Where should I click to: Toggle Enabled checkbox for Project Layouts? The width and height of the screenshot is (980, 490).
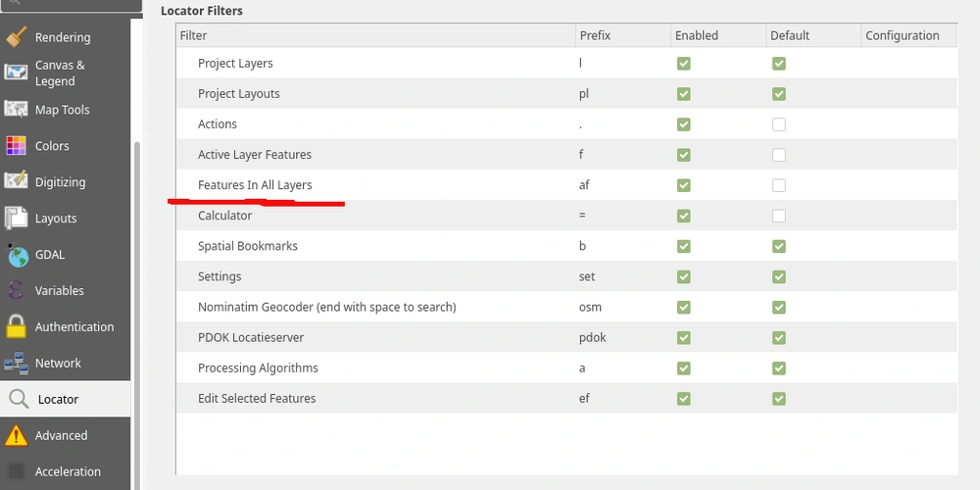click(684, 94)
